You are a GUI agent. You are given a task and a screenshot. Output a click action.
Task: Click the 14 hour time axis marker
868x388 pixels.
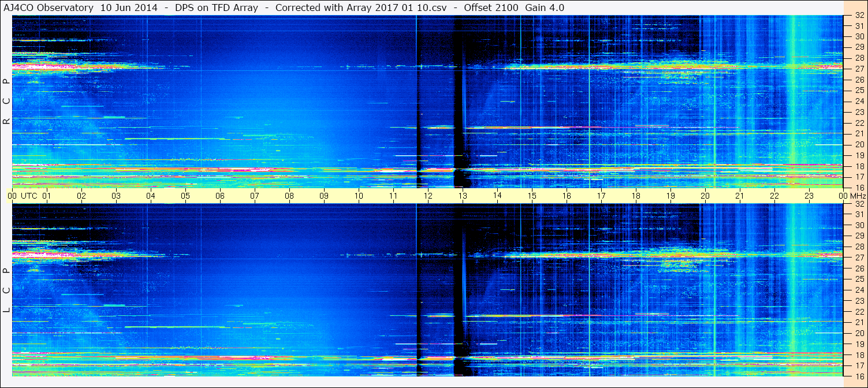tap(497, 195)
